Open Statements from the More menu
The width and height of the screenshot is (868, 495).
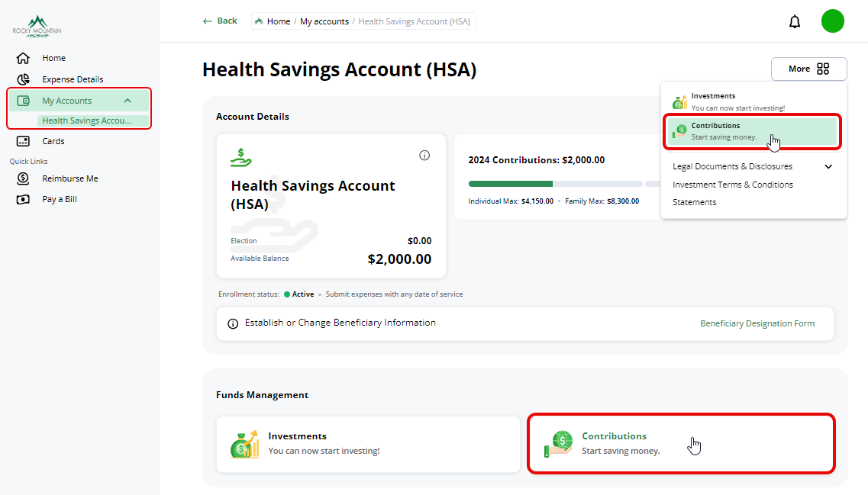[694, 202]
